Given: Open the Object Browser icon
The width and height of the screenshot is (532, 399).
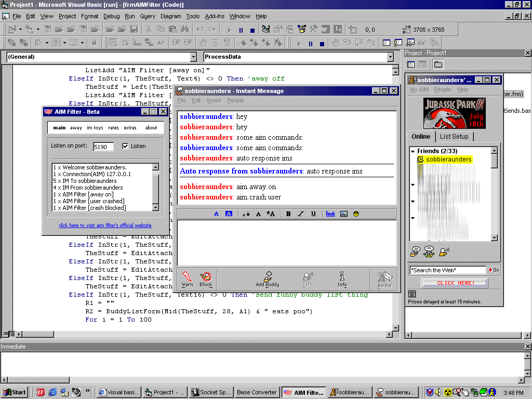Looking at the screenshot, I should click(302, 30).
